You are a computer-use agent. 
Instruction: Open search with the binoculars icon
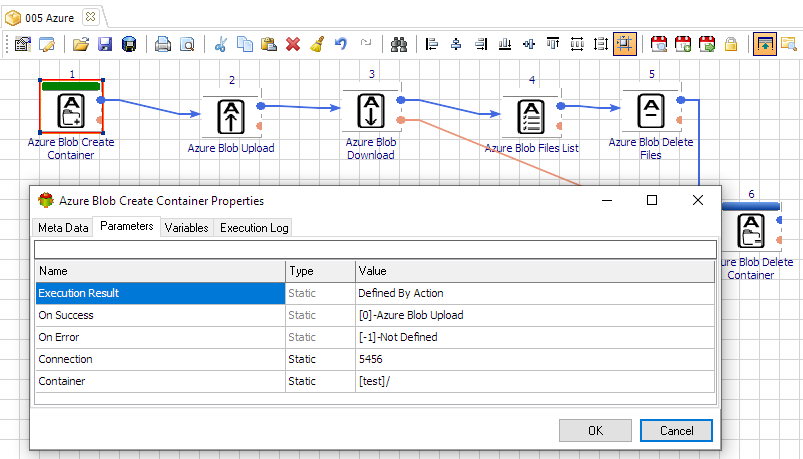coord(399,44)
